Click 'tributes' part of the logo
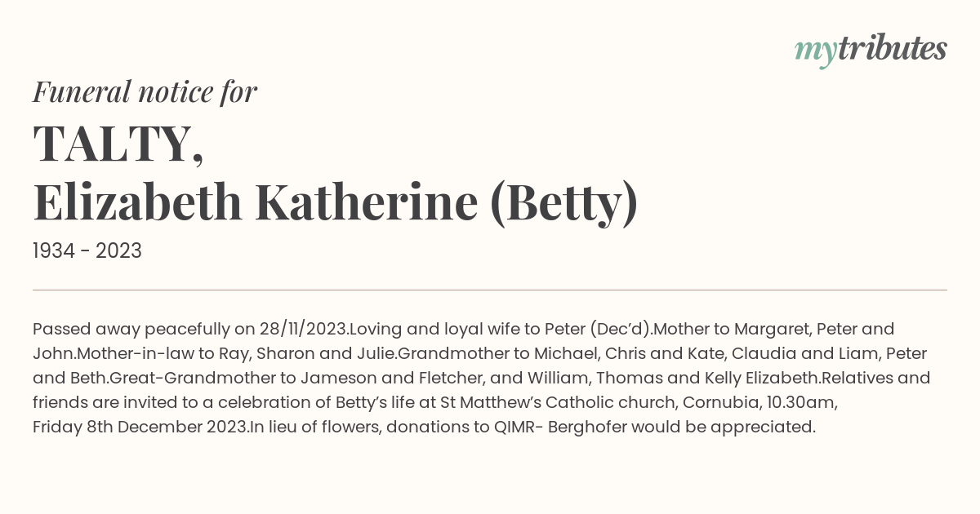The width and height of the screenshot is (980, 514). (x=892, y=49)
